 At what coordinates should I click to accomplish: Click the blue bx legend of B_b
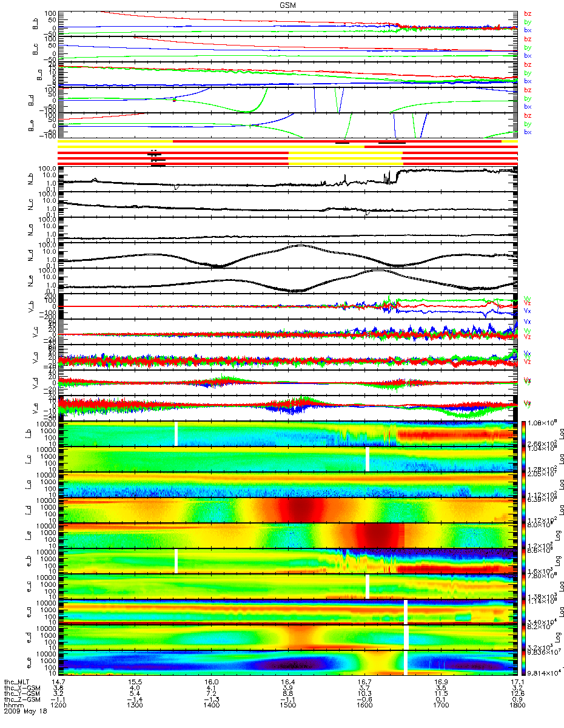click(x=528, y=29)
